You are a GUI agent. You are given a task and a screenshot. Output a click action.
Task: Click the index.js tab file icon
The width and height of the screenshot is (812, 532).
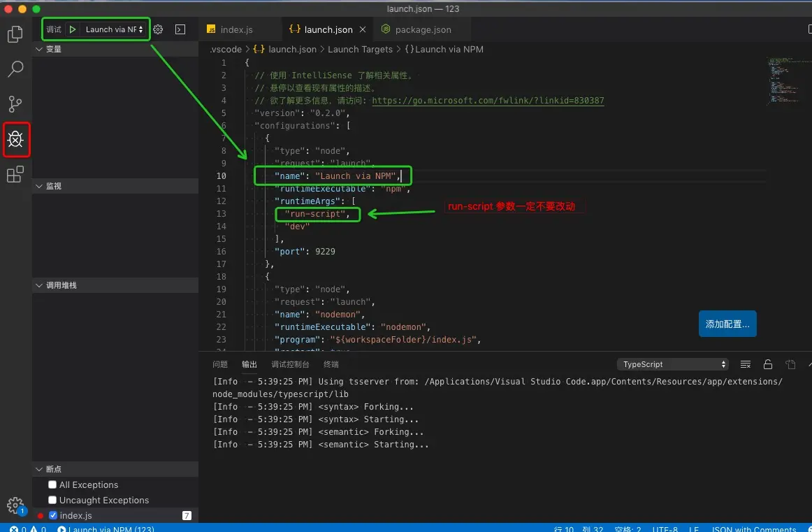click(211, 29)
